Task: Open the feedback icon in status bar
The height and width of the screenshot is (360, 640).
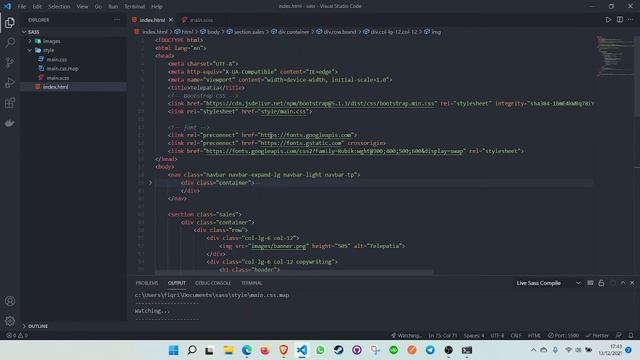Action: coord(619,336)
